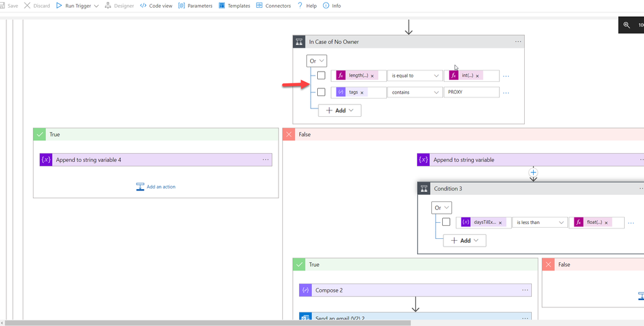Open the row menu for the tags condition
Viewport: 644px width, 326px height.
(x=506, y=92)
